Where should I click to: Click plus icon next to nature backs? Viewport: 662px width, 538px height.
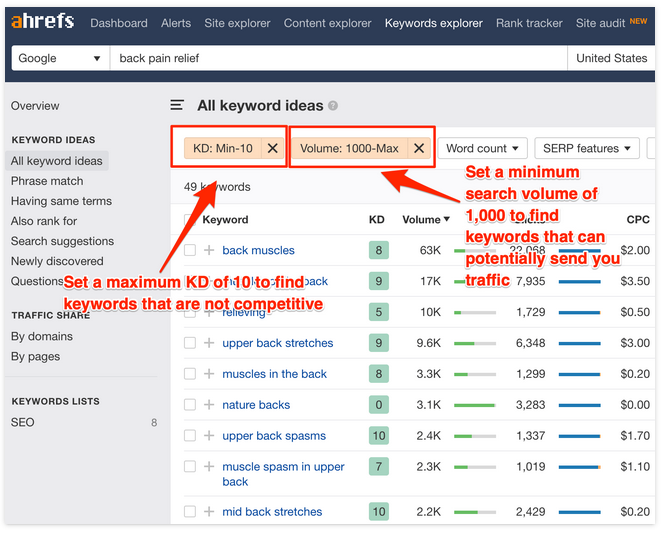[x=209, y=405]
